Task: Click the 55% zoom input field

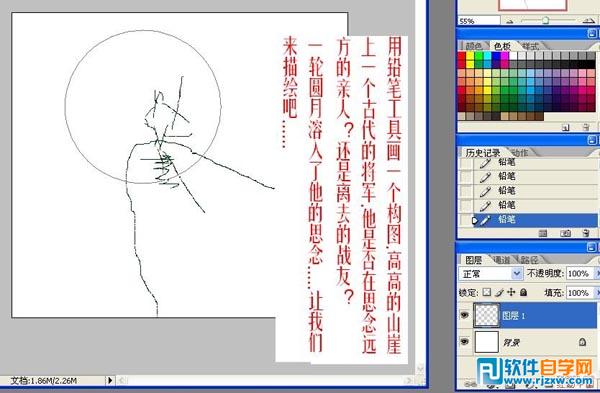Action: click(x=479, y=21)
